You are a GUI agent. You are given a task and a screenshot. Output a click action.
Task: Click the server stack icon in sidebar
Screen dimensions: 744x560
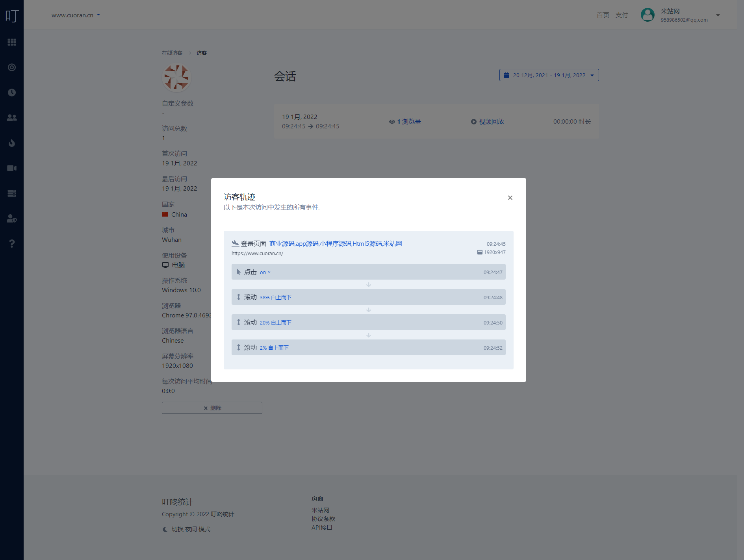[12, 193]
